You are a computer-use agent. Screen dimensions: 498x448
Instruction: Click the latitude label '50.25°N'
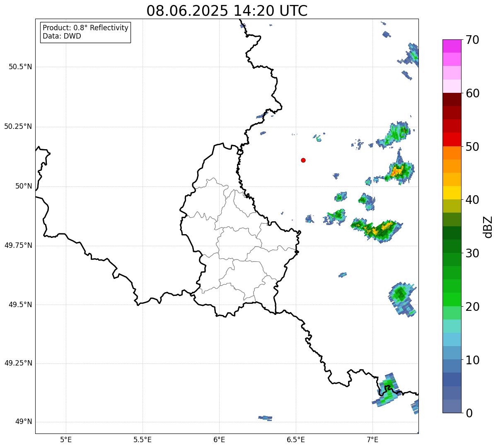coord(18,126)
